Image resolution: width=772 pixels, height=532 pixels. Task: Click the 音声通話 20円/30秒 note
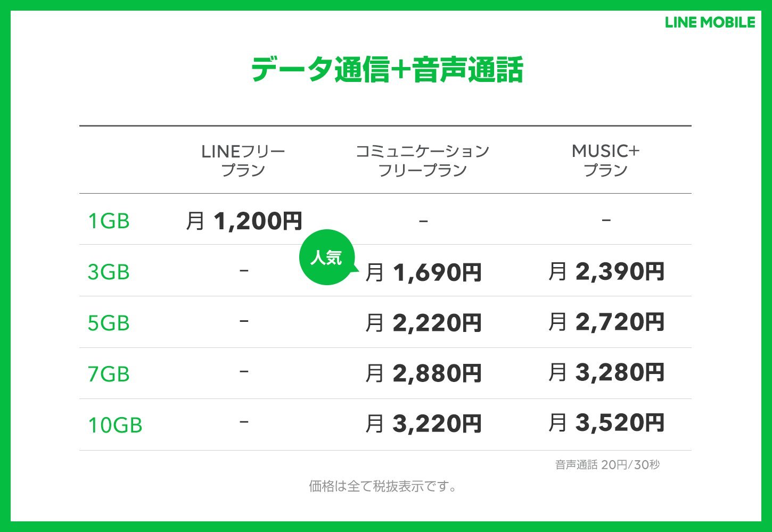click(x=607, y=465)
